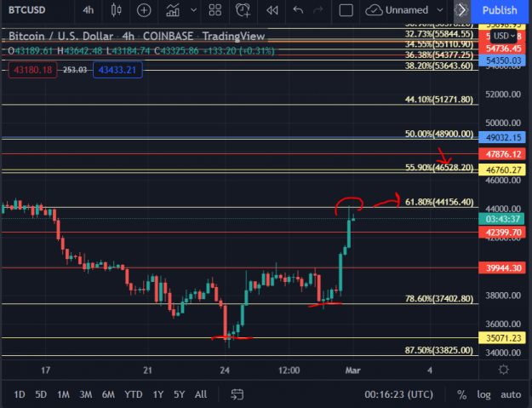
Task: Click the 24 date on time axis
Action: 225,371
